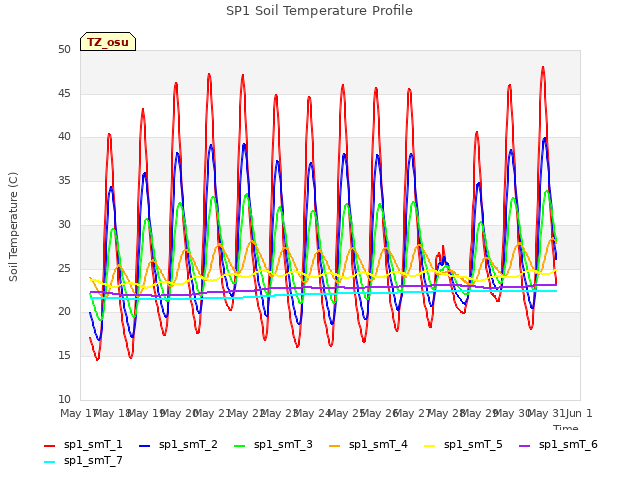Click the 45 y-axis tick label
The width and height of the screenshot is (640, 480).
tap(64, 93)
